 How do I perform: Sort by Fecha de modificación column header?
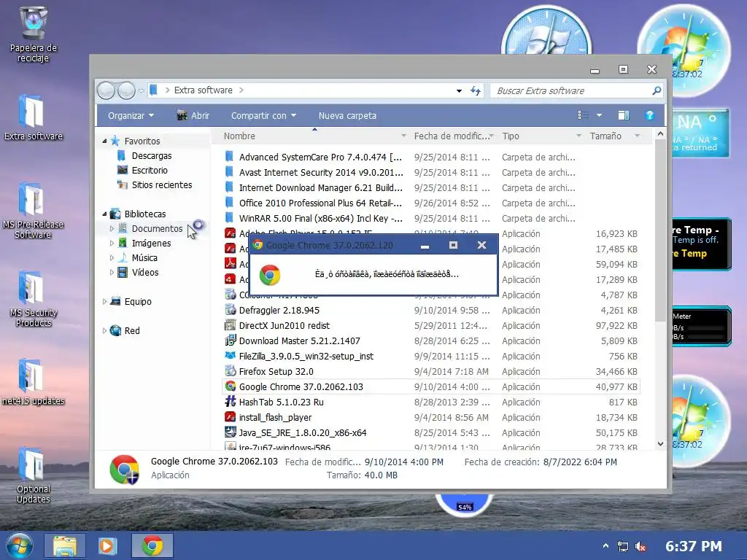point(451,136)
